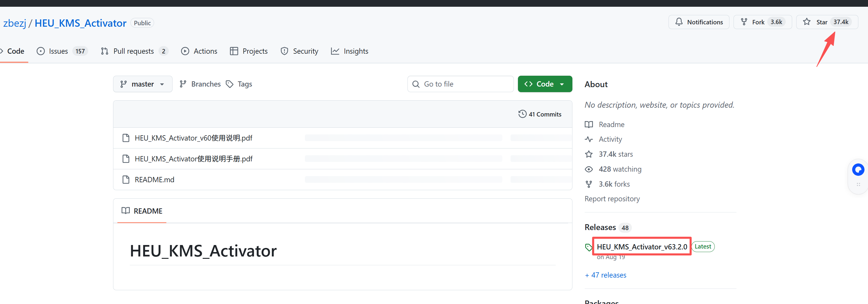Click the Tags tag icon

coord(230,84)
